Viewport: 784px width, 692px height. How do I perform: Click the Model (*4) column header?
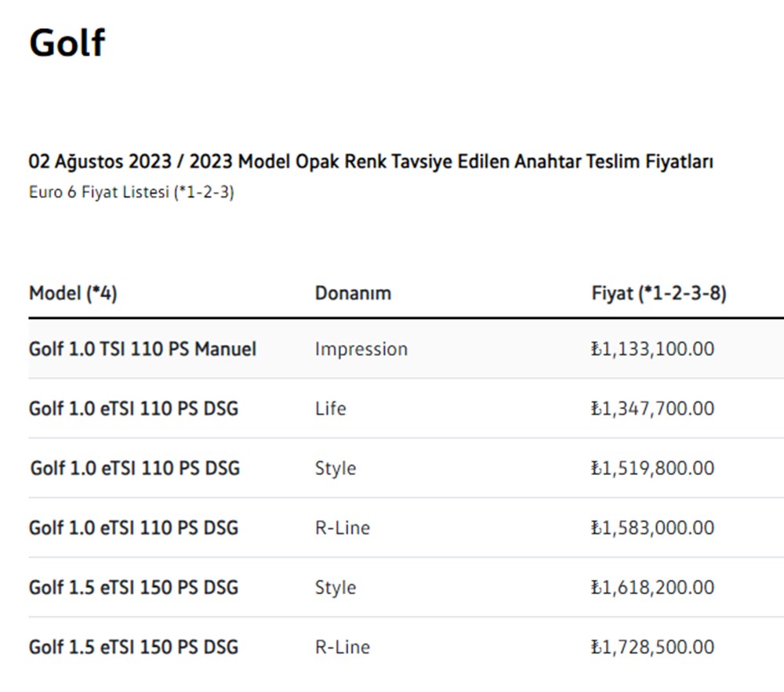[73, 293]
